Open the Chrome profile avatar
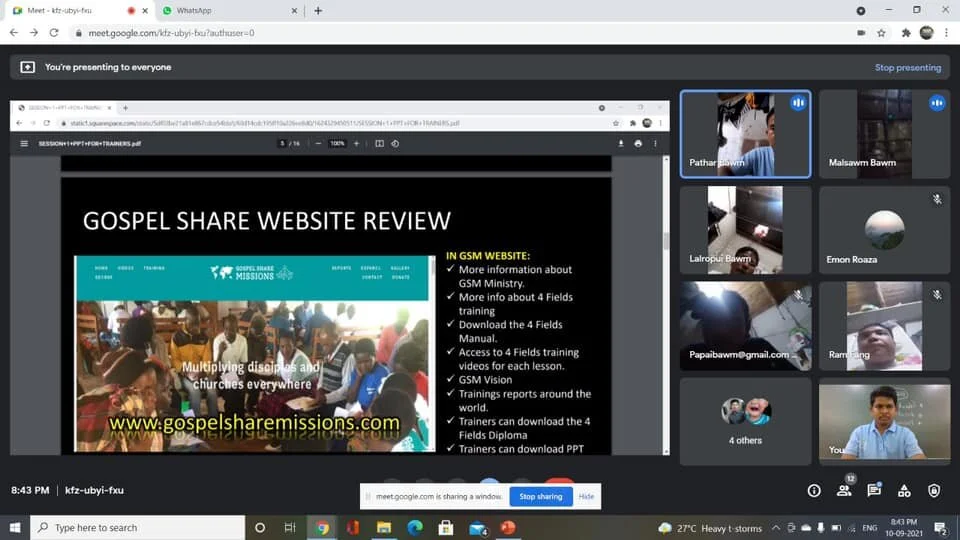 click(x=926, y=33)
